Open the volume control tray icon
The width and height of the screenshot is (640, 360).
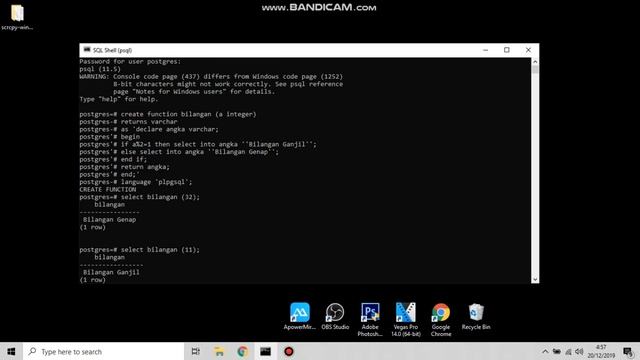(579, 351)
